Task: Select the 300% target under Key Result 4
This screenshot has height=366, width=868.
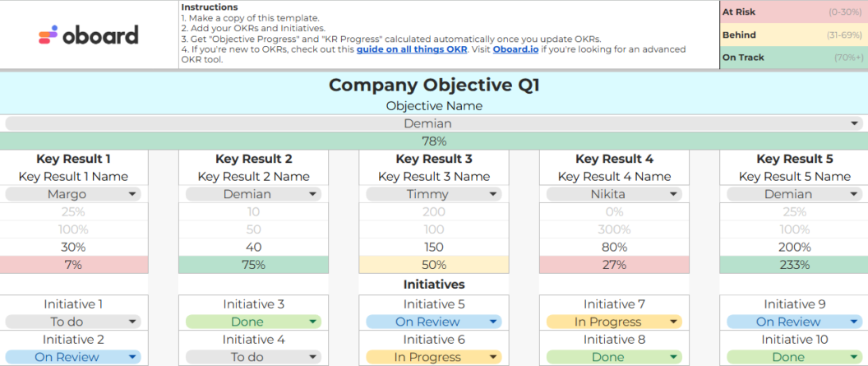Action: click(x=615, y=229)
